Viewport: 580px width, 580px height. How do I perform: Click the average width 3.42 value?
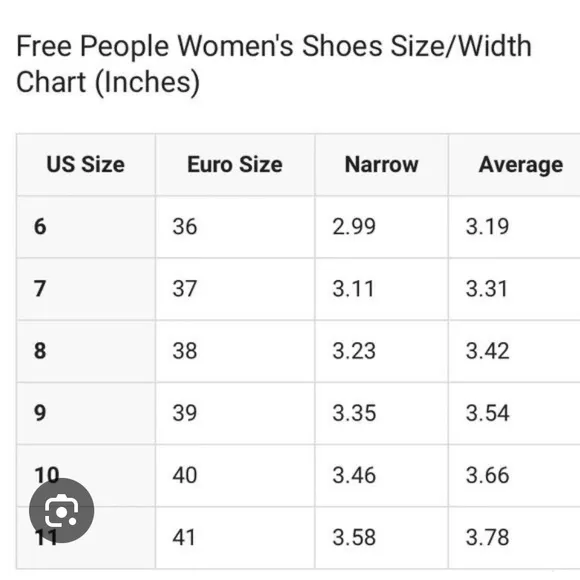pos(488,351)
